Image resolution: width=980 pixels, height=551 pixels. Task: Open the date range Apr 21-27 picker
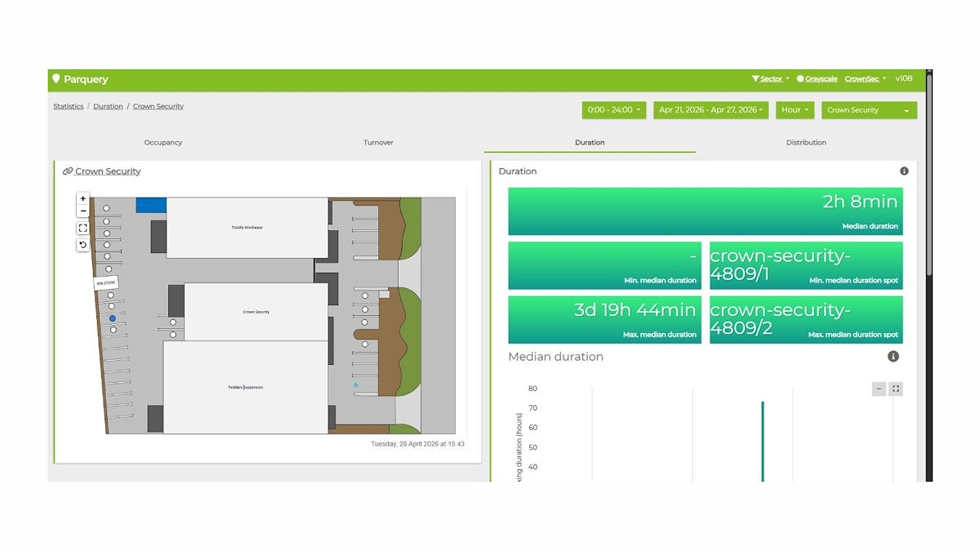710,110
